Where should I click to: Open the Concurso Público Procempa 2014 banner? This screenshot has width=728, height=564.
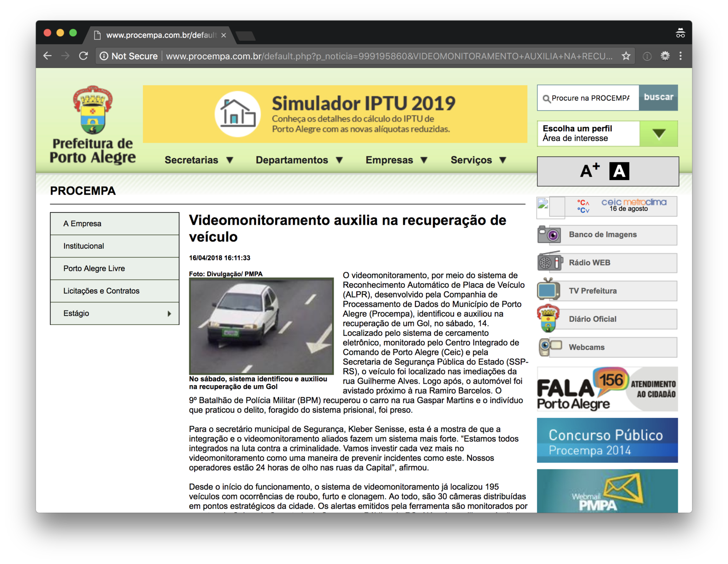[607, 440]
